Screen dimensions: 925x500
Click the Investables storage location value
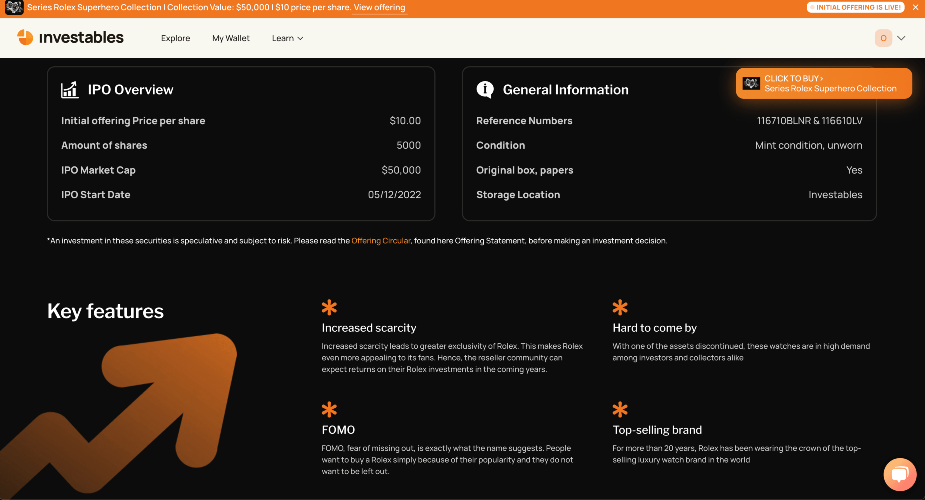835,195
